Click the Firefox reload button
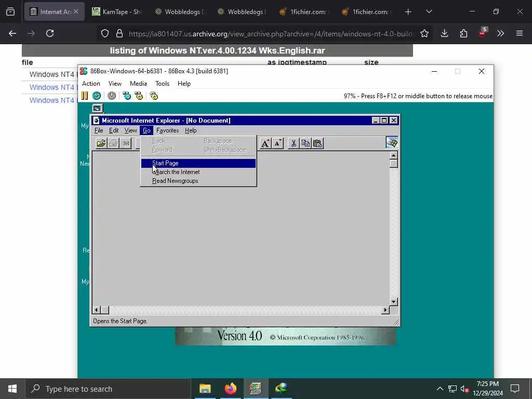This screenshot has height=399, width=532. click(50, 33)
